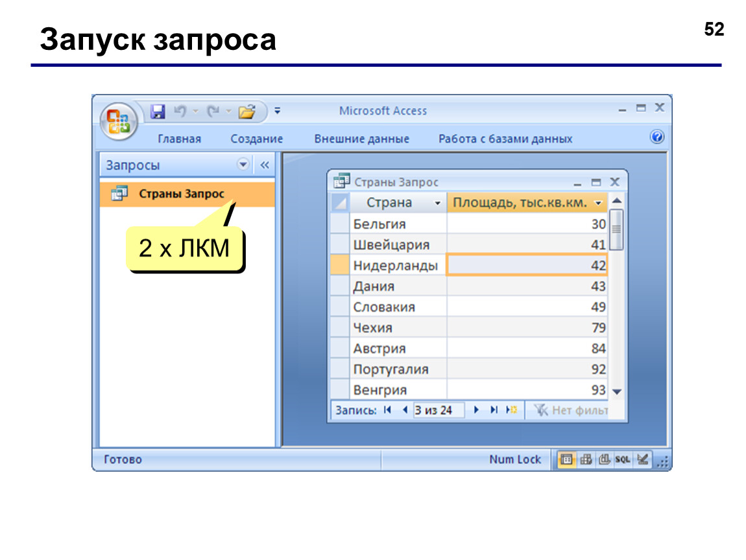Select the Площадь, тыс.кв.км. column header
This screenshot has height=560, width=746.
coord(527,202)
